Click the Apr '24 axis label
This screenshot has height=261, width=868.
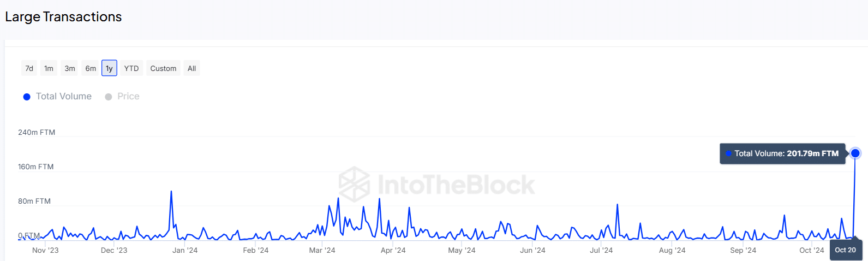click(393, 250)
